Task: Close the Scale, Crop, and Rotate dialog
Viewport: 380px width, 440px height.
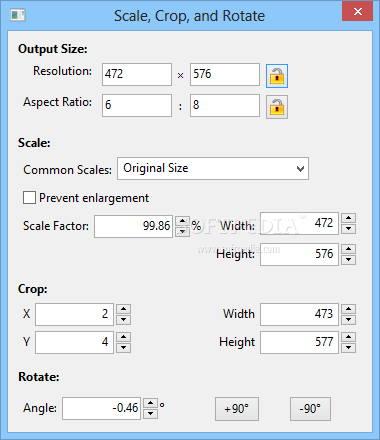Action: (x=357, y=11)
